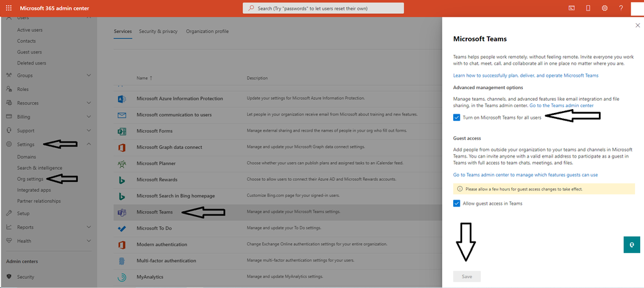Image resolution: width=644 pixels, height=288 pixels.
Task: Close the Microsoft Teams panel
Action: click(x=638, y=26)
